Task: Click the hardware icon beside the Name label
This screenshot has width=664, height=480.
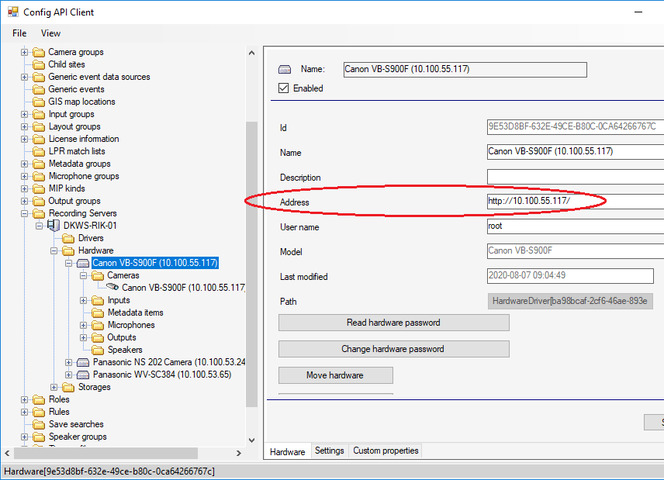Action: (285, 70)
